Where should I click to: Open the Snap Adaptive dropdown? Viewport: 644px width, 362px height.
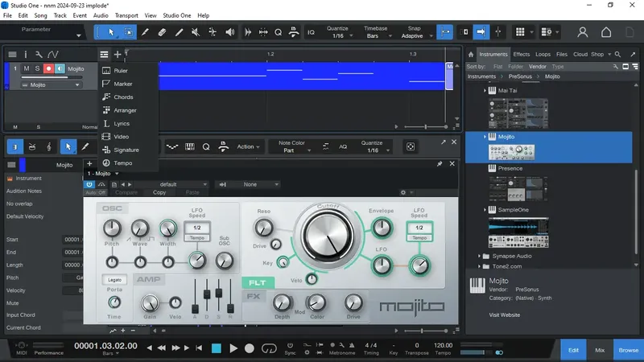point(414,35)
